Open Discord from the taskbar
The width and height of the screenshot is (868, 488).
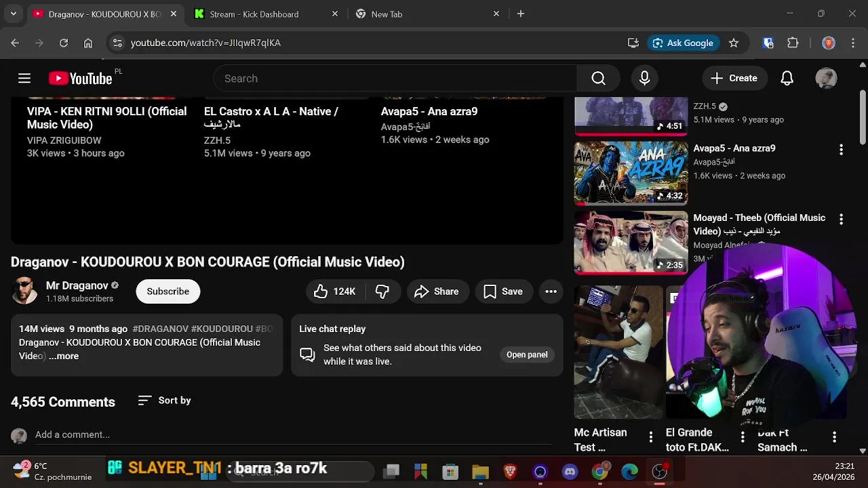tap(570, 472)
